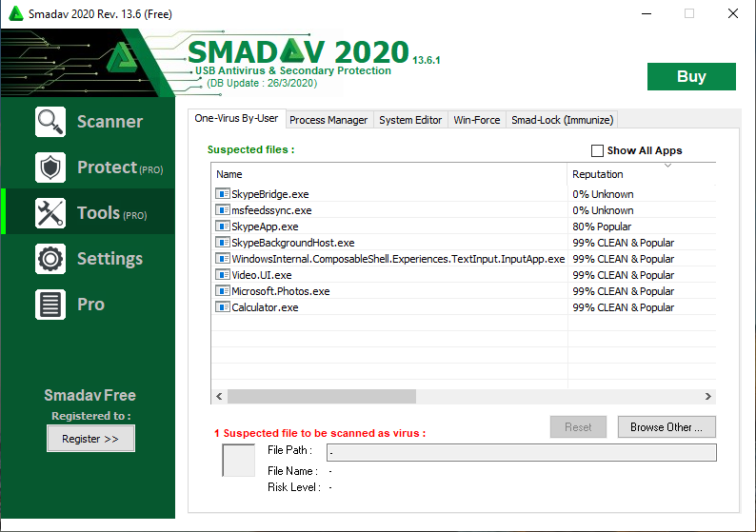Image resolution: width=756 pixels, height=532 pixels.
Task: Select the SkypeBridge.exe row name
Action: point(270,194)
